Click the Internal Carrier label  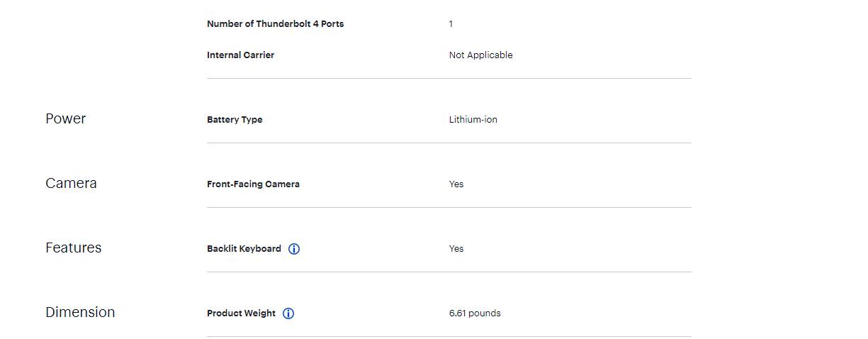click(240, 55)
